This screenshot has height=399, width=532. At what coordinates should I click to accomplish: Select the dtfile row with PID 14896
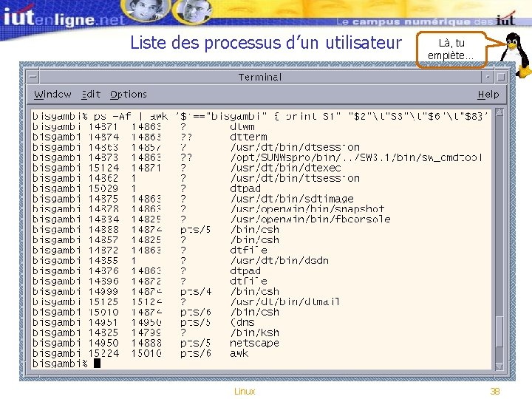[x=149, y=281]
